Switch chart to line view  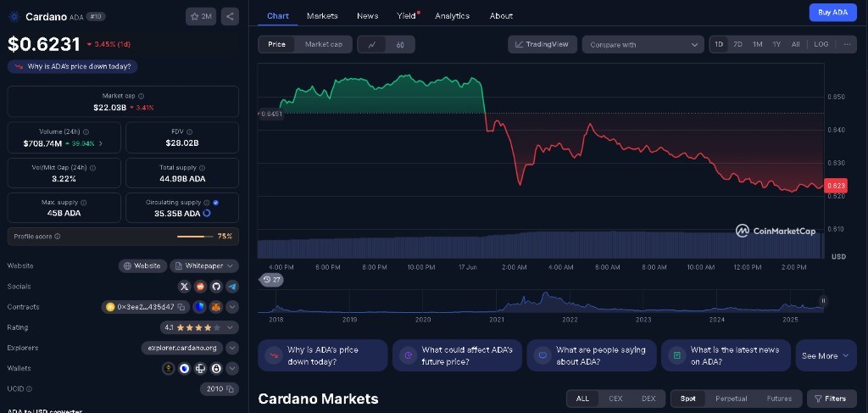point(372,45)
